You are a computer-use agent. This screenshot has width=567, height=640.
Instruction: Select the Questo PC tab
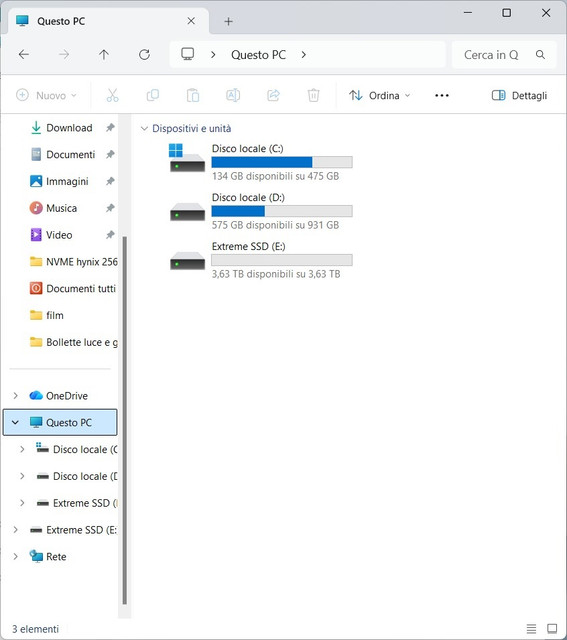point(108,21)
